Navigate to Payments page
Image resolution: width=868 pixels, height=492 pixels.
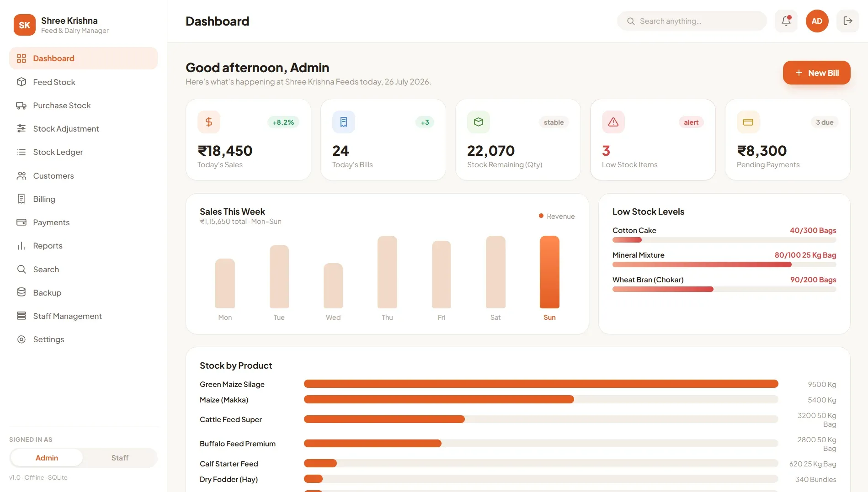[83, 222]
